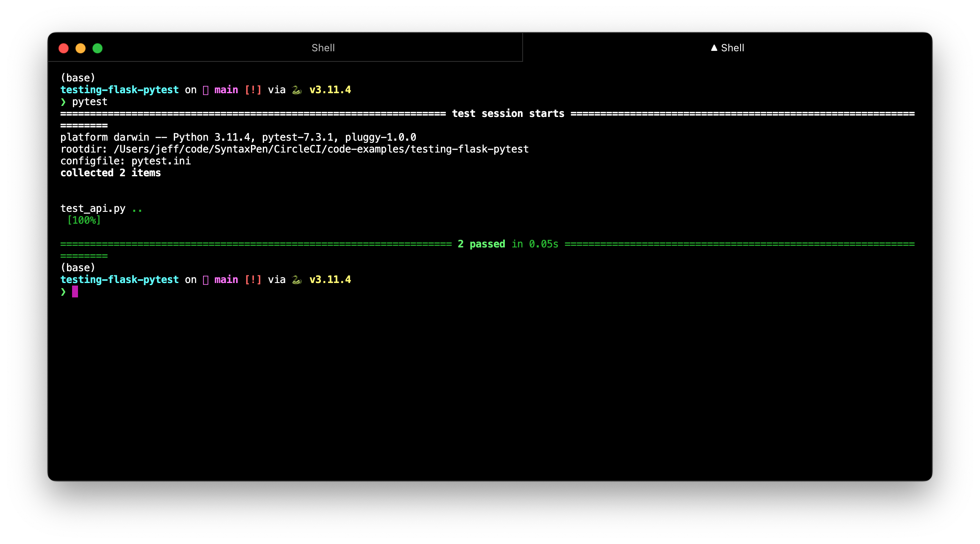Click 'collected 2 items' text
980x544 pixels.
110,173
